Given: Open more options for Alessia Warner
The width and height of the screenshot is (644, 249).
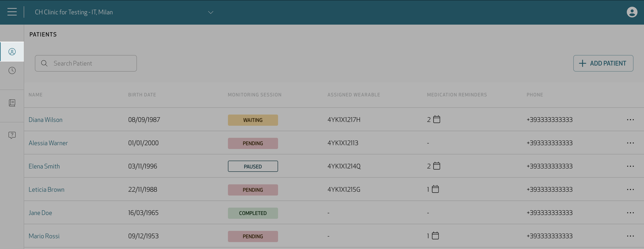Looking at the screenshot, I should click(x=630, y=143).
